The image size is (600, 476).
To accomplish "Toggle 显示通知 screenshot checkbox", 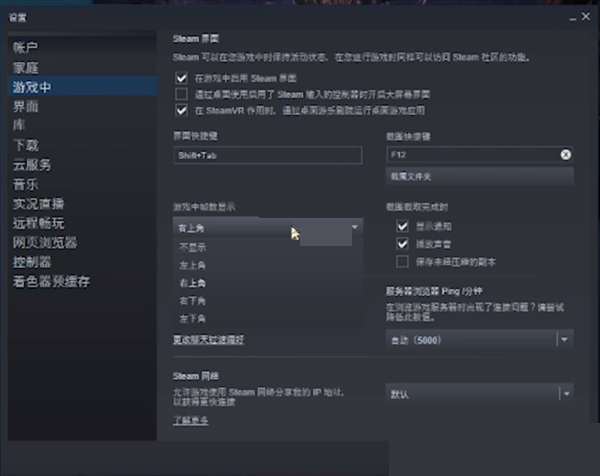I will click(402, 226).
